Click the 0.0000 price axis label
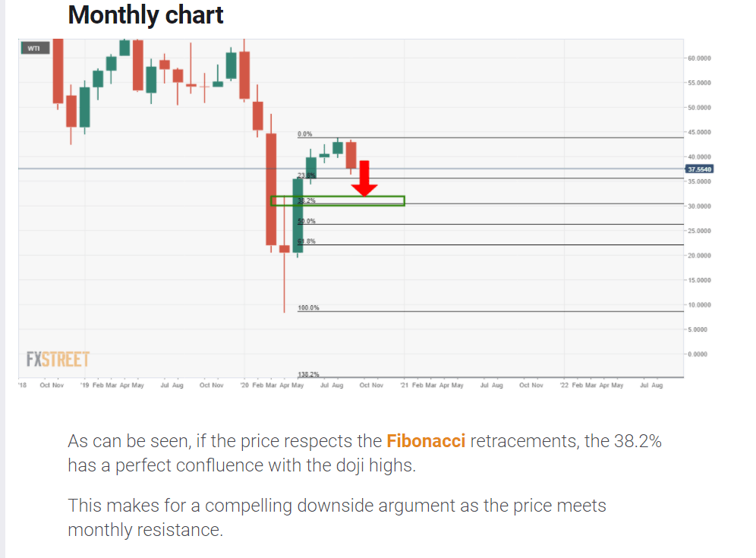 [698, 355]
